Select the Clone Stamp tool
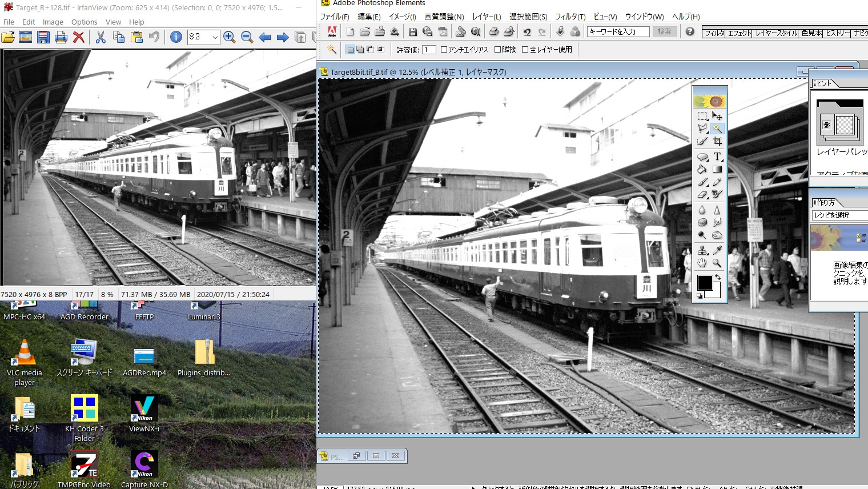Screen dimensions: 868x489 pos(702,250)
